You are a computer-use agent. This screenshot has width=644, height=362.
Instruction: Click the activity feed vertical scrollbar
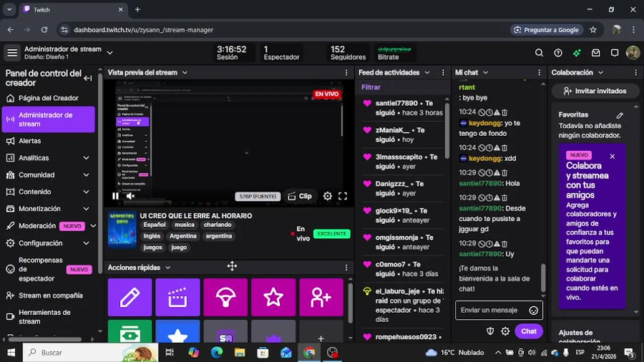pos(447,131)
